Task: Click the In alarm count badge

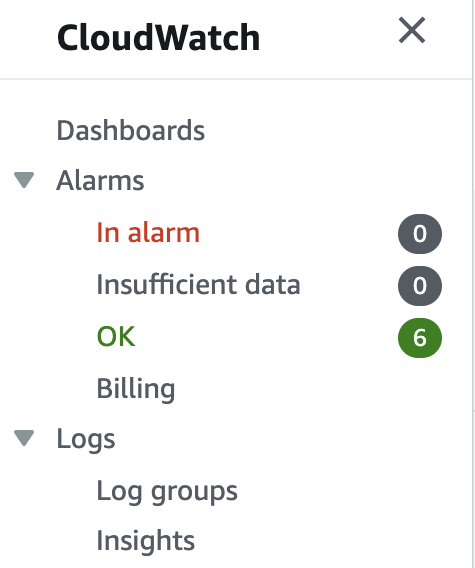Action: [x=420, y=234]
